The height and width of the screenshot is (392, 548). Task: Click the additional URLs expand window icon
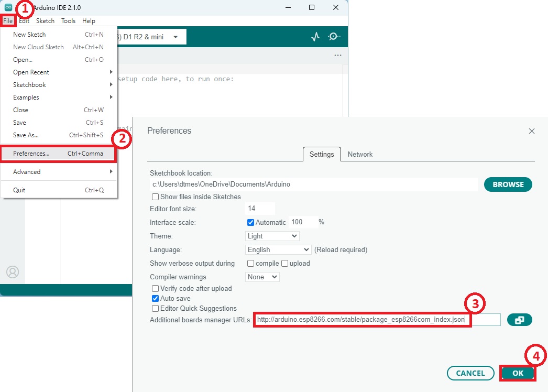pyautogui.click(x=519, y=320)
